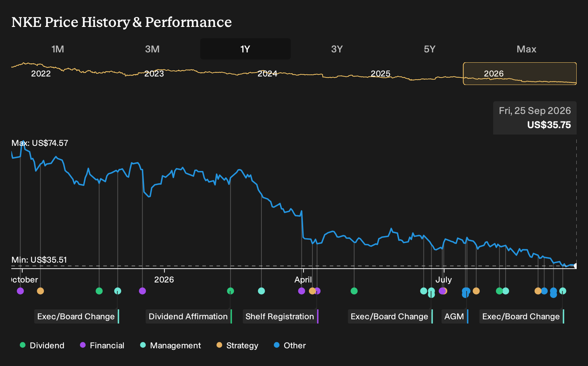Select the 1Y time range tab

[246, 49]
